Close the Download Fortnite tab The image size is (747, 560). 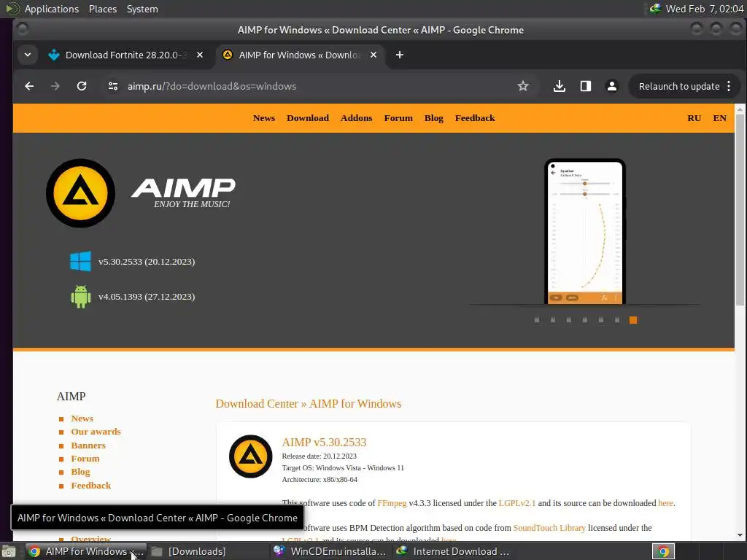tap(200, 55)
